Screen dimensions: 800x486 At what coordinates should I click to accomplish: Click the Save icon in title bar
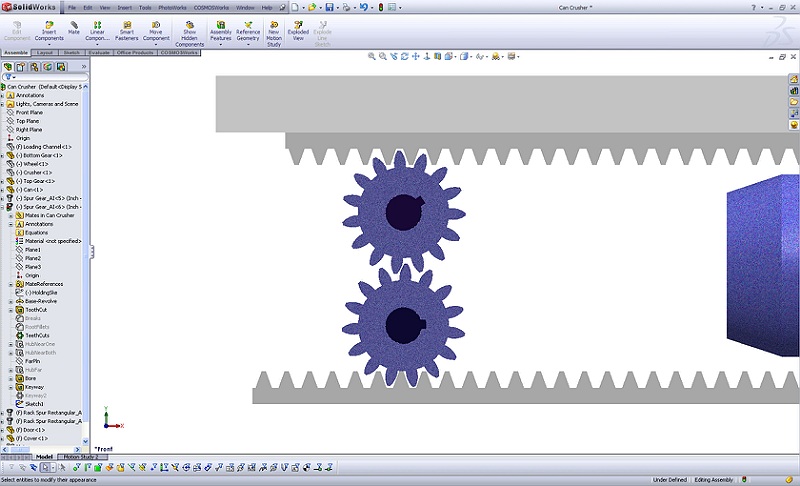[x=327, y=7]
